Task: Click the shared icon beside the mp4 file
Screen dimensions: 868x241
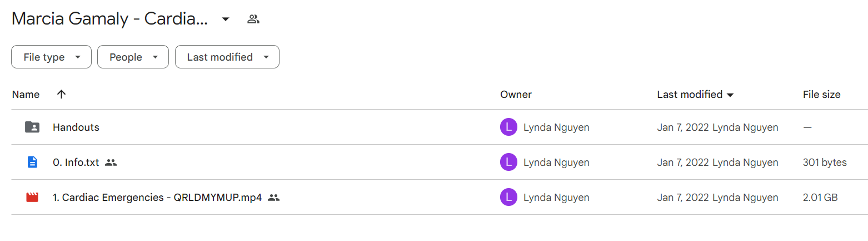Action: [x=273, y=197]
